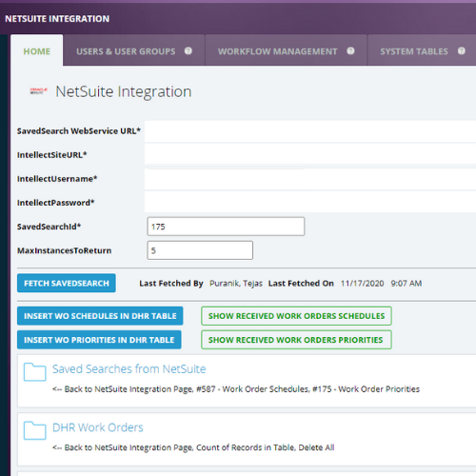Screen dimensions: 476x476
Task: Show Received Work Orders Priorities
Action: [x=296, y=340]
